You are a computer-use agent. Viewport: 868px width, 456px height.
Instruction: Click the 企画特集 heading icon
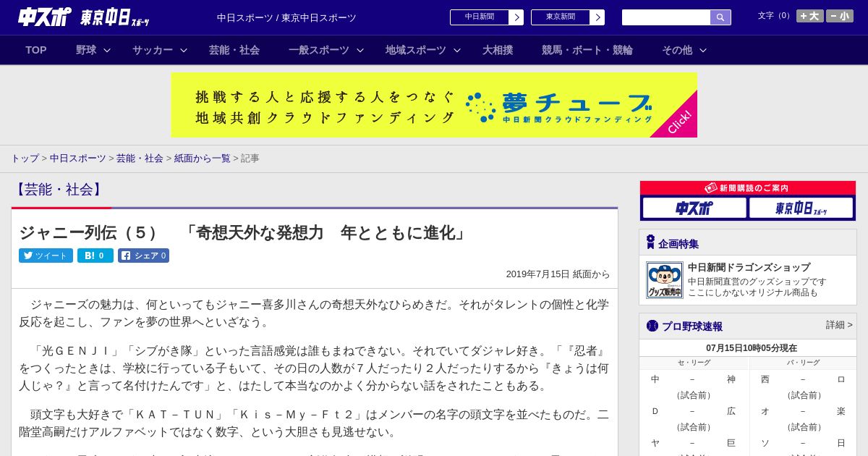(650, 242)
